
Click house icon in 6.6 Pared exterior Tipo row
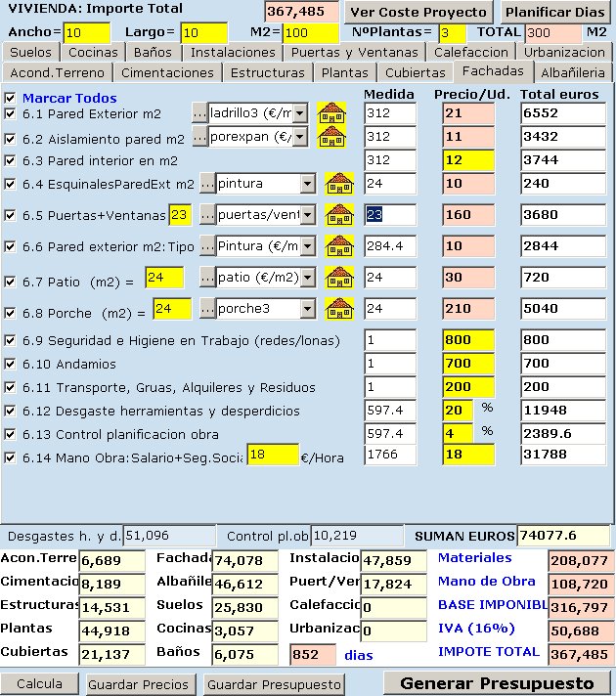(339, 246)
